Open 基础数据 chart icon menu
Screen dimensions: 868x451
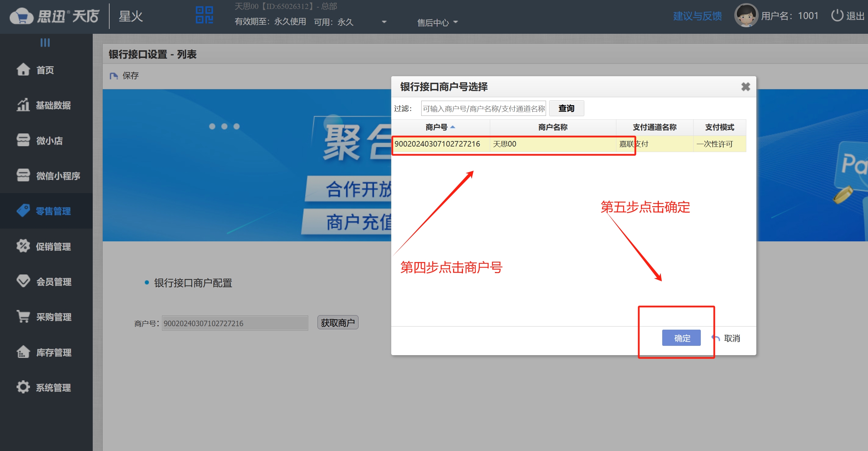click(x=23, y=105)
